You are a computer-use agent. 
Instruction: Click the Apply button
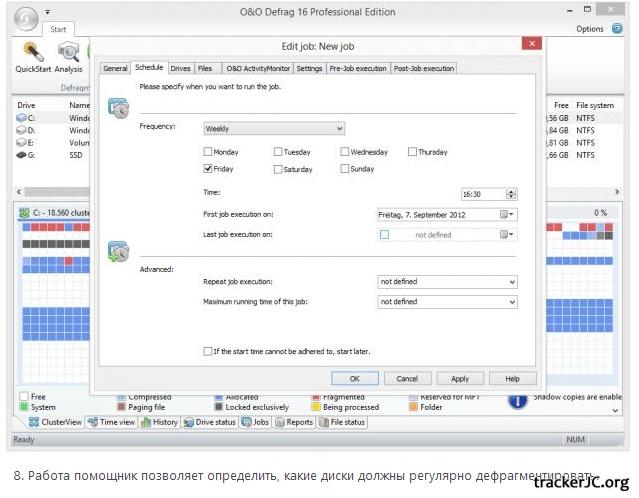point(459,379)
